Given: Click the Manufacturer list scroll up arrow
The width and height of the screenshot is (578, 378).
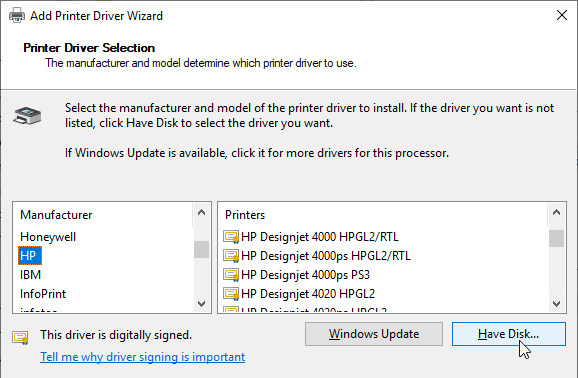Looking at the screenshot, I should click(x=202, y=212).
